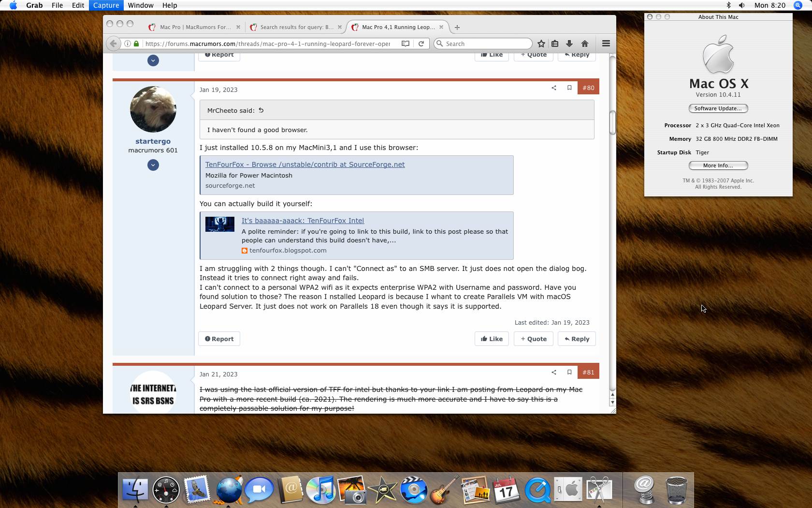The image size is (812, 508).
Task: Open the Capture menu
Action: pos(106,5)
